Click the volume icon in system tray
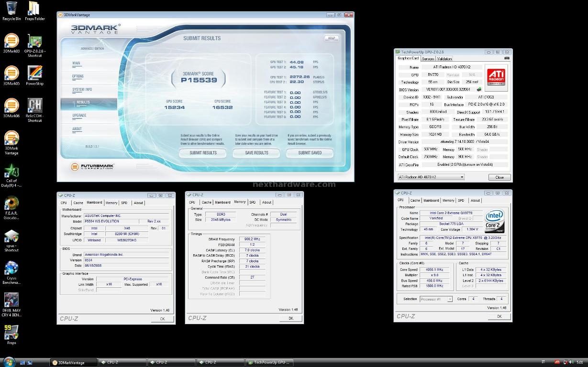The image size is (588, 367). pos(570,362)
